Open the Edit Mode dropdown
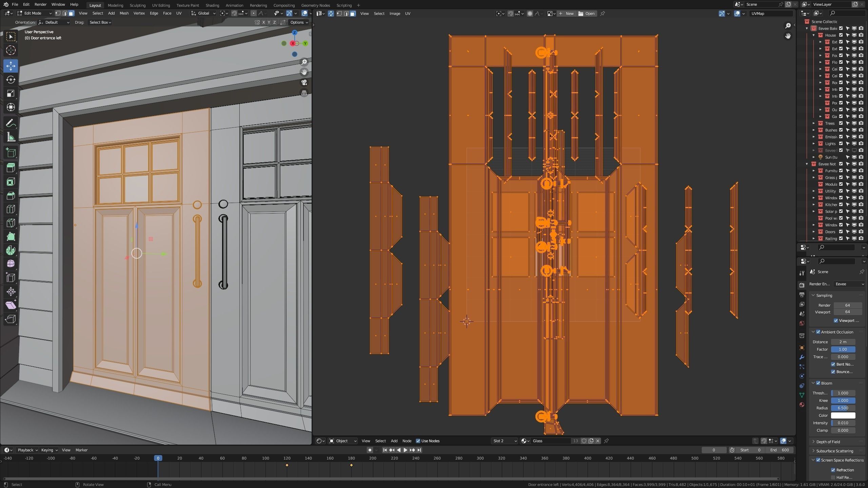This screenshot has width=868, height=488. [35, 13]
